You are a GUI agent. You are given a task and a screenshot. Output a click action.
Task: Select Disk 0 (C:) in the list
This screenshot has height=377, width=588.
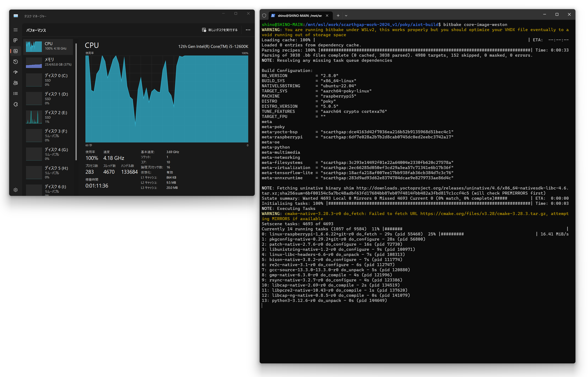pyautogui.click(x=49, y=80)
